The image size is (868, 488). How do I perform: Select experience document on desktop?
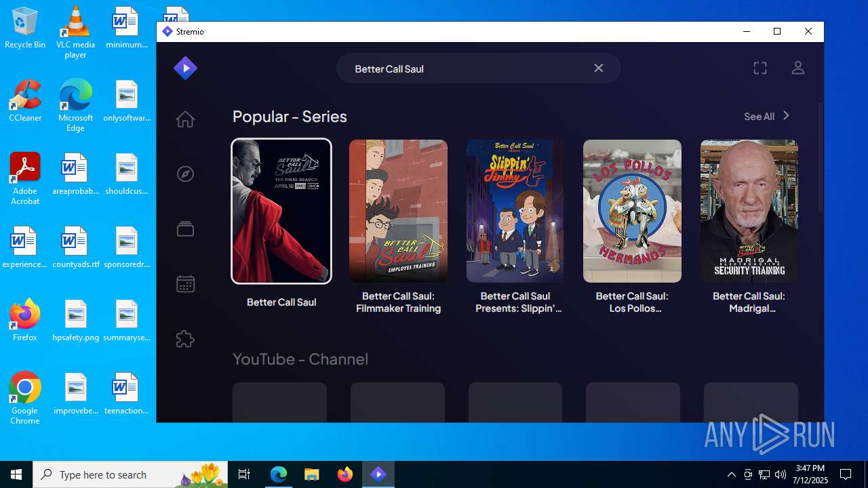(25, 248)
